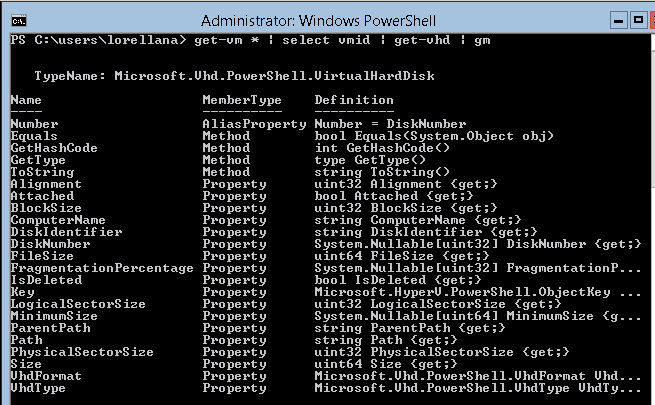The width and height of the screenshot is (655, 405).
Task: Click the 'LogicalSectorSize' property name
Action: pyautogui.click(x=78, y=304)
